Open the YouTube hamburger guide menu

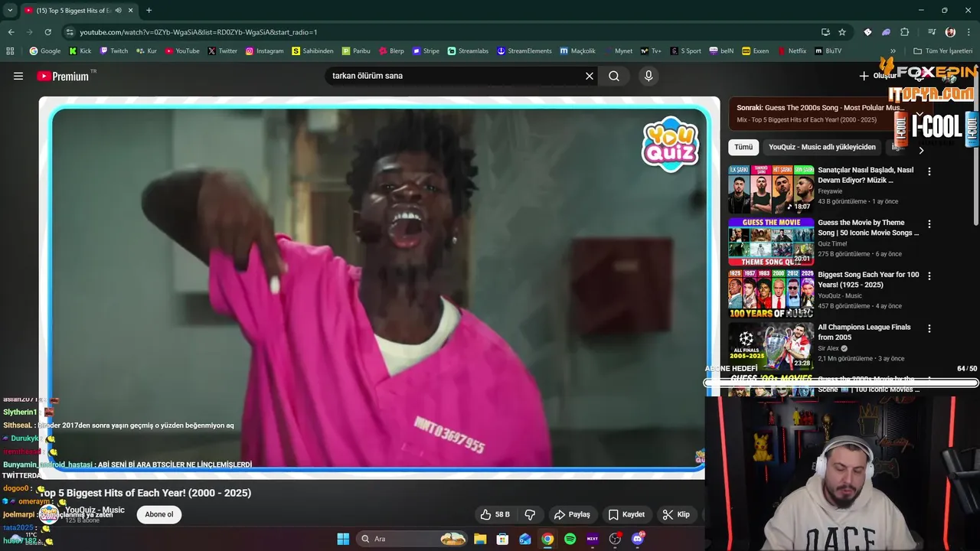tap(18, 76)
